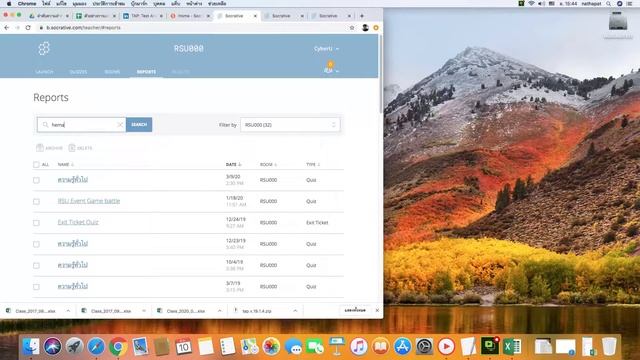Open App Store from the Dock
This screenshot has width=640, height=360.
(x=402, y=347)
